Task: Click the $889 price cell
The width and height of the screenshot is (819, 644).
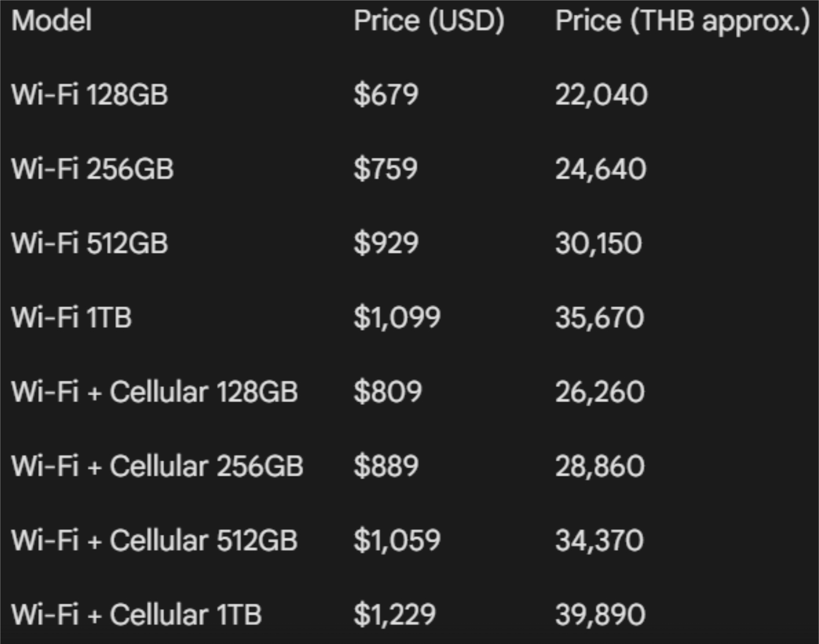Action: click(x=385, y=466)
